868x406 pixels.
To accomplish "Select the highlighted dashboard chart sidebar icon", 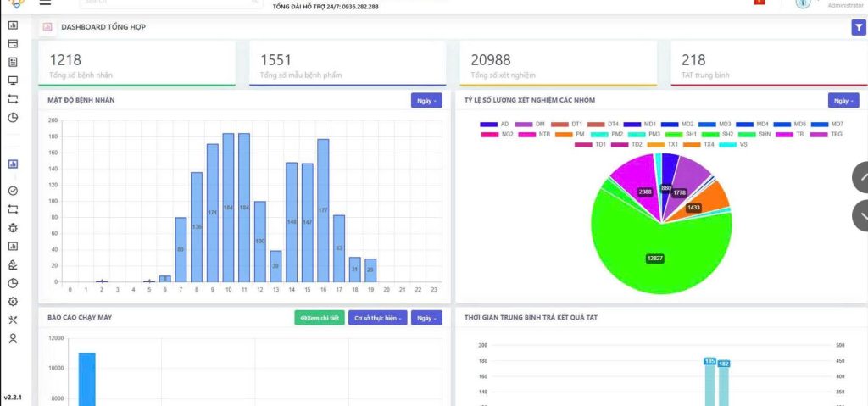I will pyautogui.click(x=13, y=164).
